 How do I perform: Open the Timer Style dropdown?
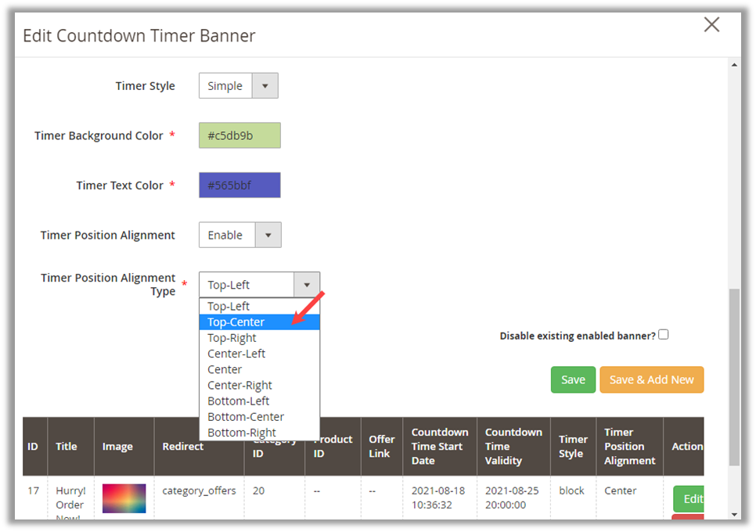pyautogui.click(x=238, y=86)
